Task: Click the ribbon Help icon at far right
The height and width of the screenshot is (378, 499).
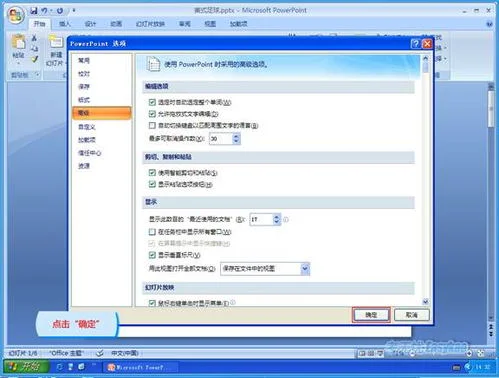Action: (489, 24)
